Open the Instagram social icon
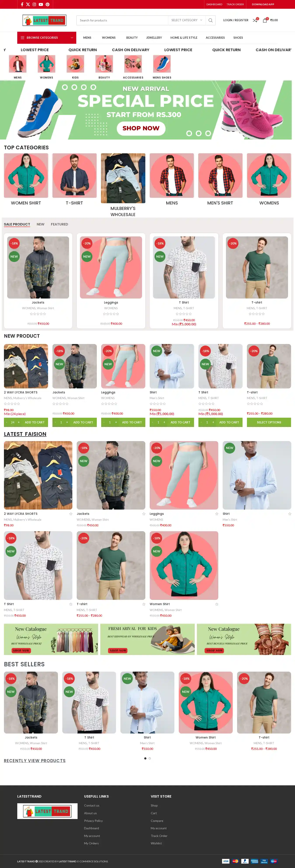 click(34, 4)
